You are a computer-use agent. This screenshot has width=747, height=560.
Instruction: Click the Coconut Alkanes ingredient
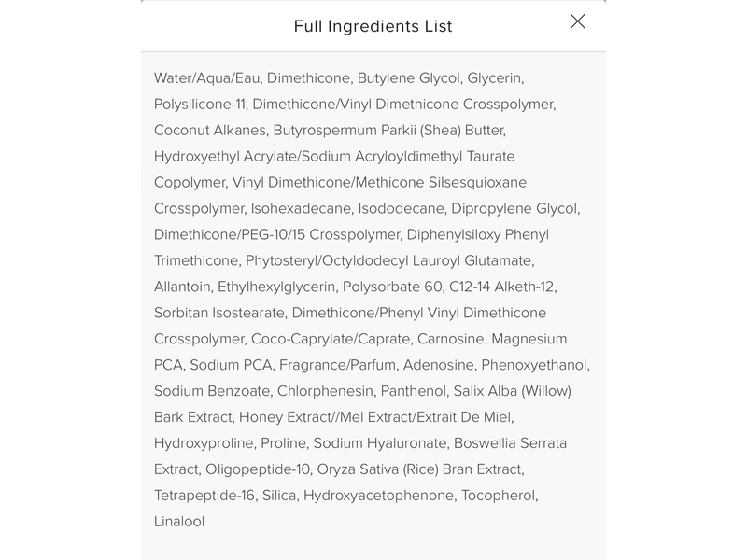(x=207, y=130)
